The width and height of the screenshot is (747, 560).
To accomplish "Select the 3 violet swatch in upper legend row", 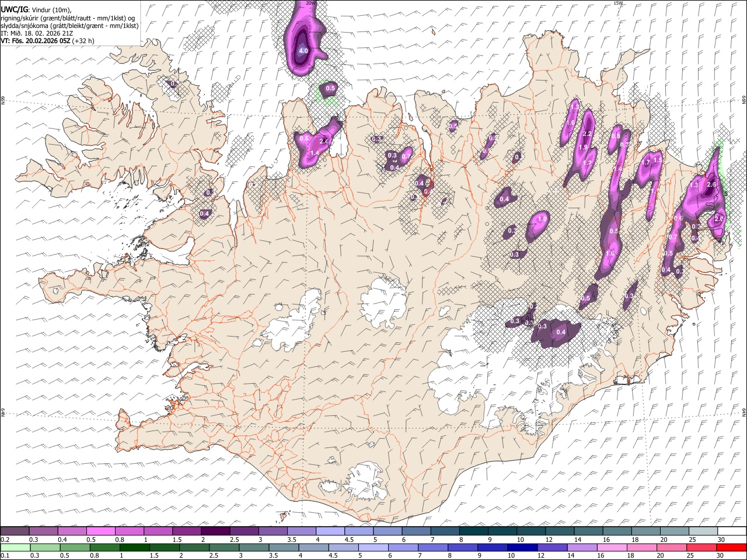I will pos(272,531).
